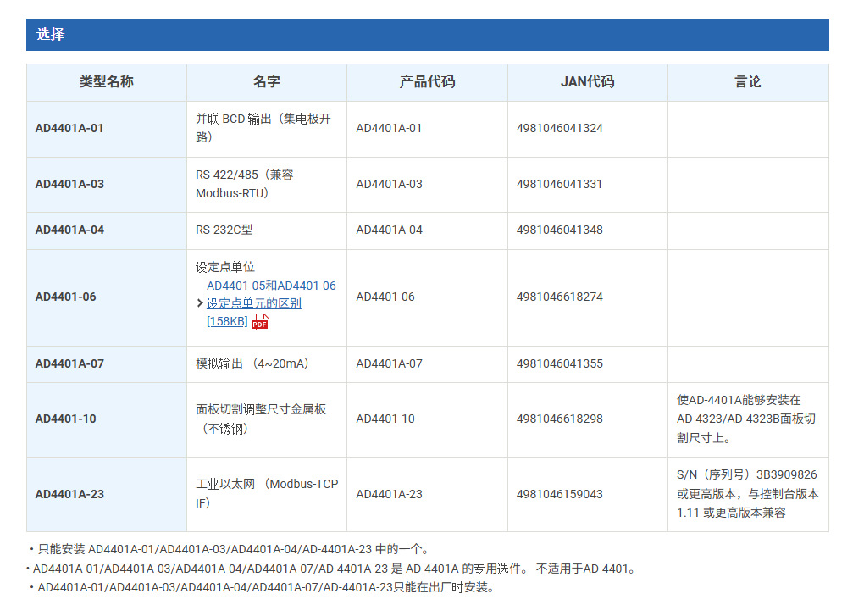The width and height of the screenshot is (864, 616).
Task: Click product code AD4401A-23 in 产品代码 column
Action: click(389, 494)
